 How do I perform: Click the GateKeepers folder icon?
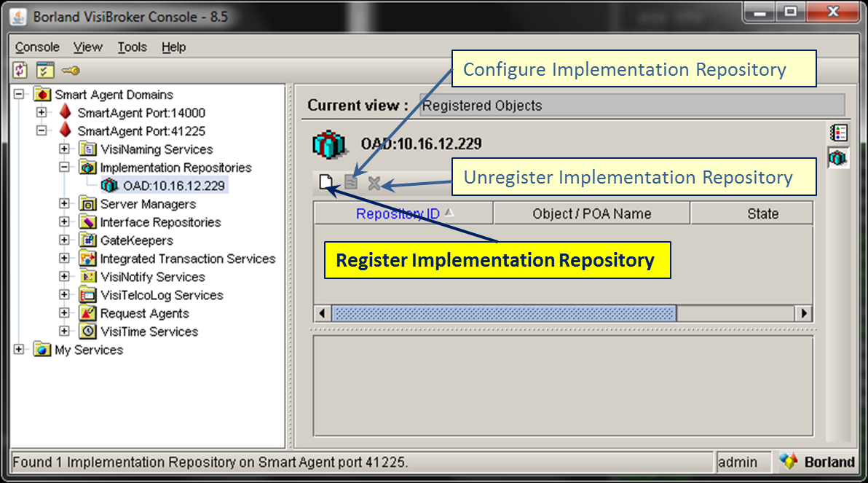[87, 240]
